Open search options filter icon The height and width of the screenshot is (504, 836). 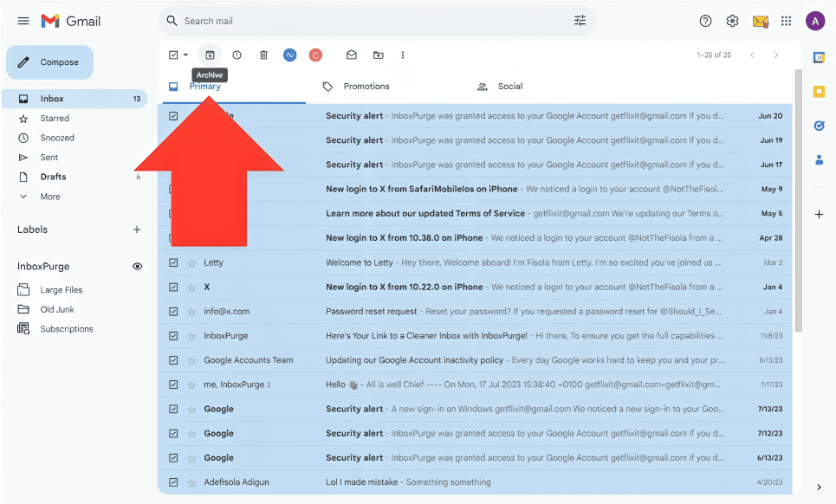click(580, 21)
